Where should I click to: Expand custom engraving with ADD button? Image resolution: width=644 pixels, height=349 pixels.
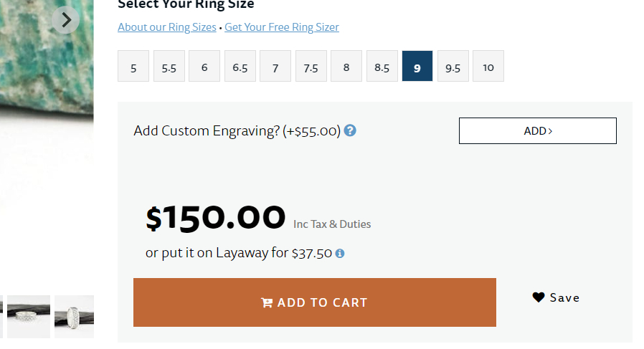point(538,130)
